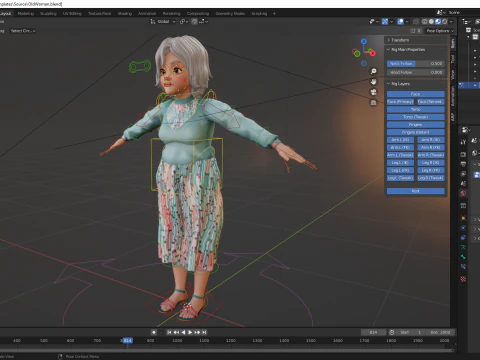Viewport: 480px width, 360px height.
Task: Toggle camera view icon
Action: pos(373,92)
